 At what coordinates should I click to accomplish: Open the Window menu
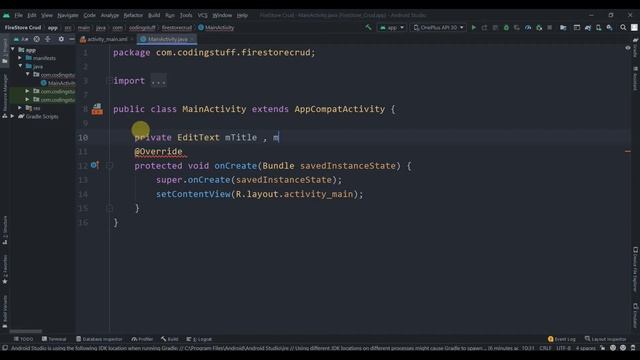pos(222,15)
